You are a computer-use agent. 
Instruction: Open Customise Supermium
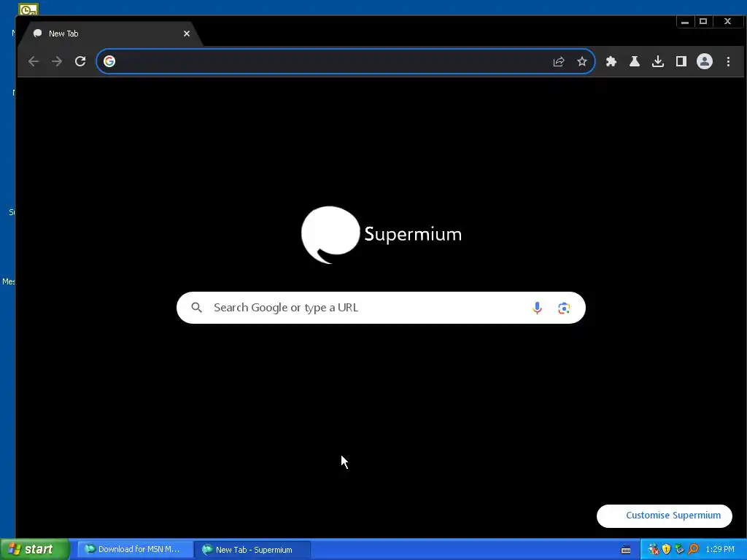click(x=664, y=516)
